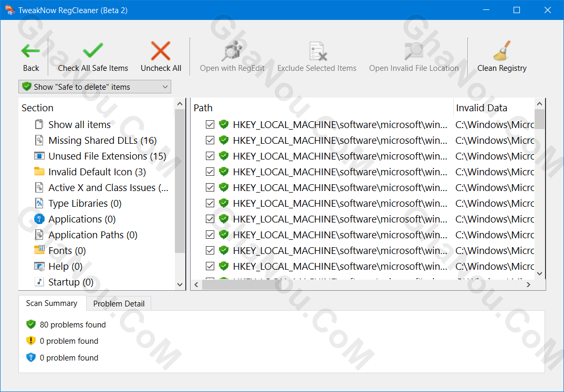Uncheck the seventh registry entry checkbox
The height and width of the screenshot is (392, 564).
(x=210, y=219)
